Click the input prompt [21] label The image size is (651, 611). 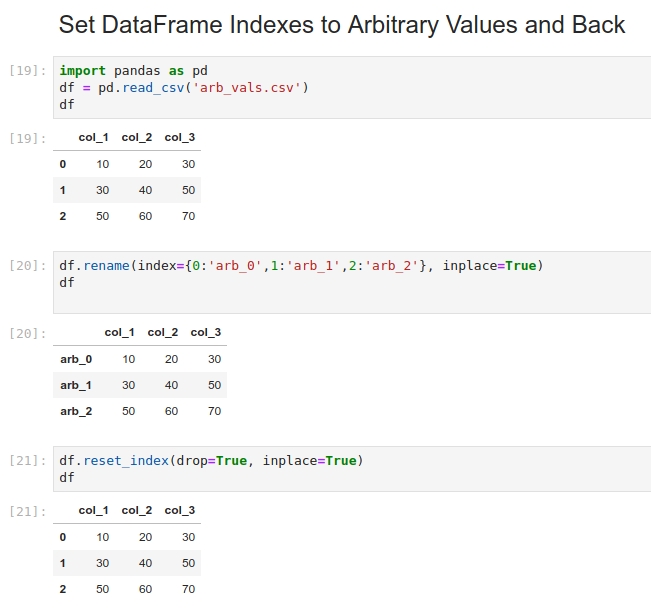(27, 460)
